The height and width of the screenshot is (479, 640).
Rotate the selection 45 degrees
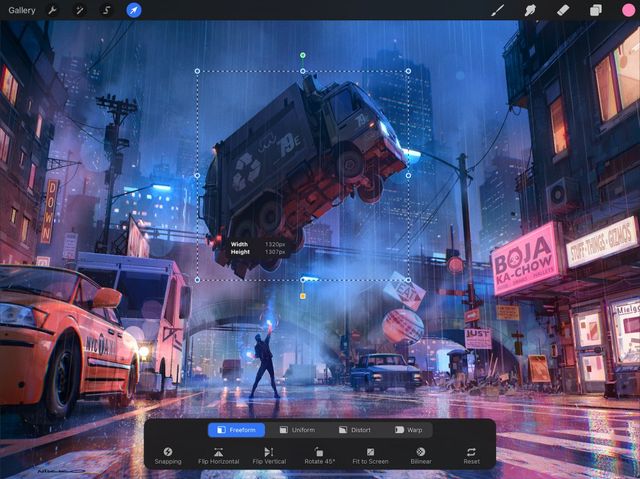pos(320,456)
